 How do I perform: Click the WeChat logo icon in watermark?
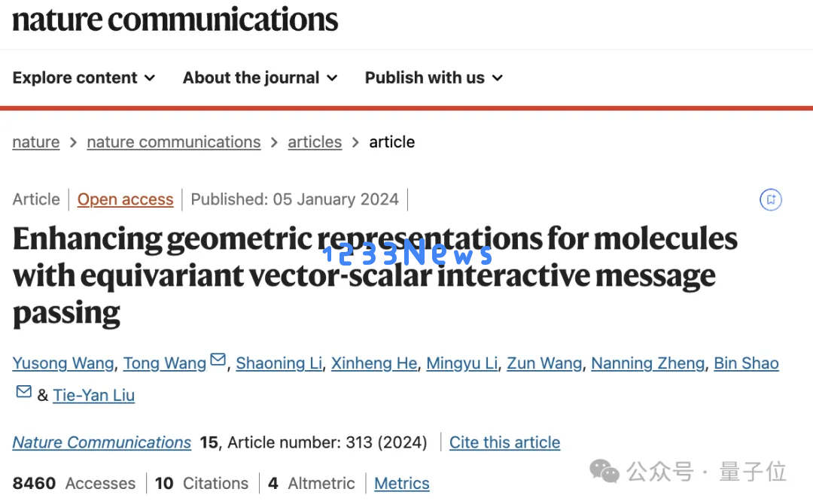pos(604,472)
